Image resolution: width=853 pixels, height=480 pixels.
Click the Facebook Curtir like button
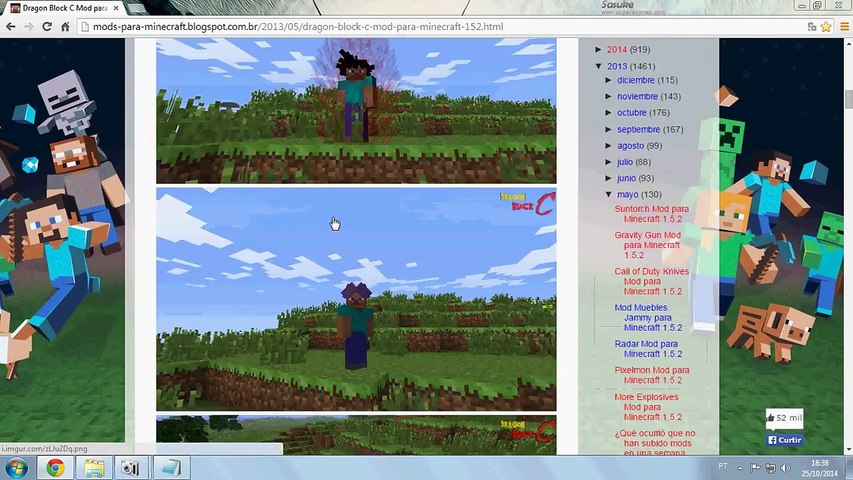784,440
